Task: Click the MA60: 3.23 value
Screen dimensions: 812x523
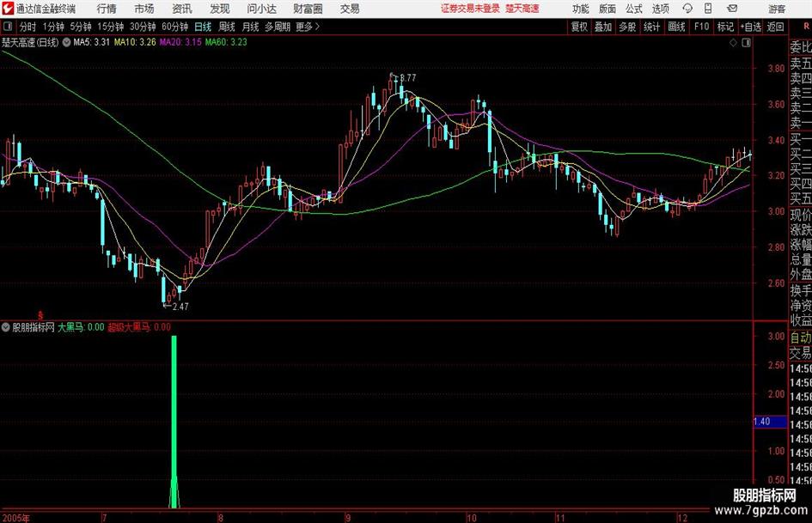Action: click(x=226, y=42)
